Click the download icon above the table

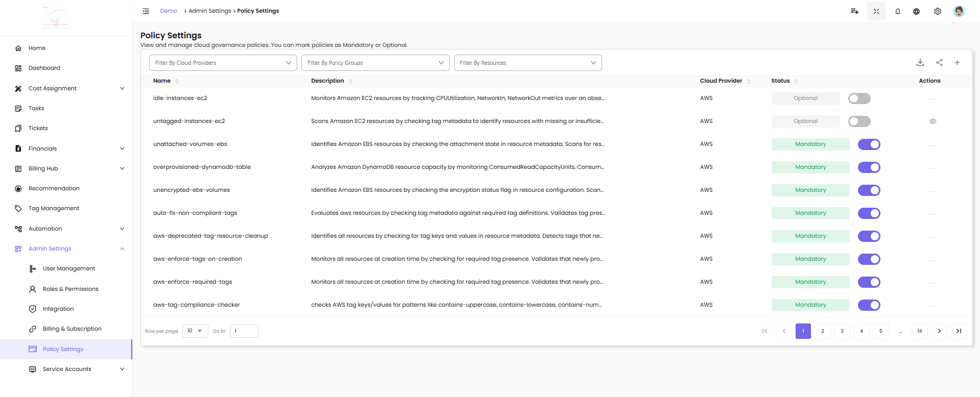pos(920,62)
